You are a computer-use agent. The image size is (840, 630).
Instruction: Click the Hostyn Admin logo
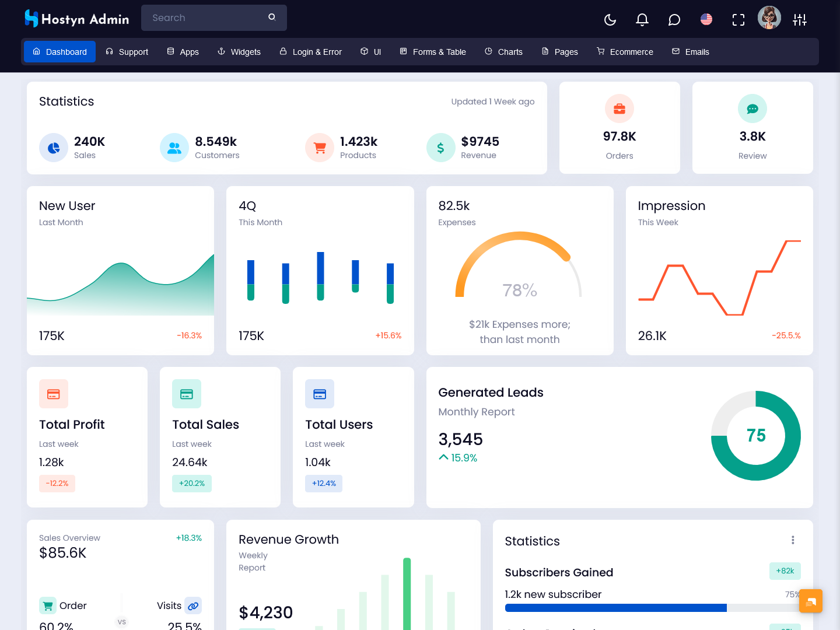coord(76,19)
